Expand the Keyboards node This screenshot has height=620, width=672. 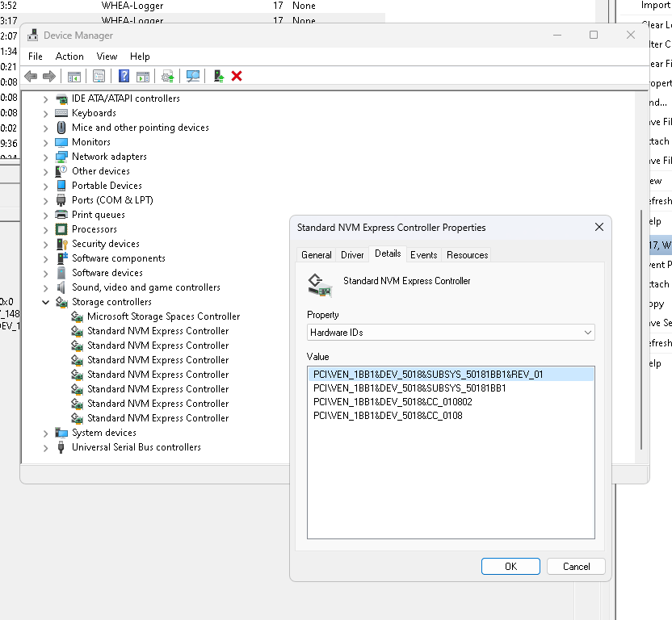tap(45, 114)
